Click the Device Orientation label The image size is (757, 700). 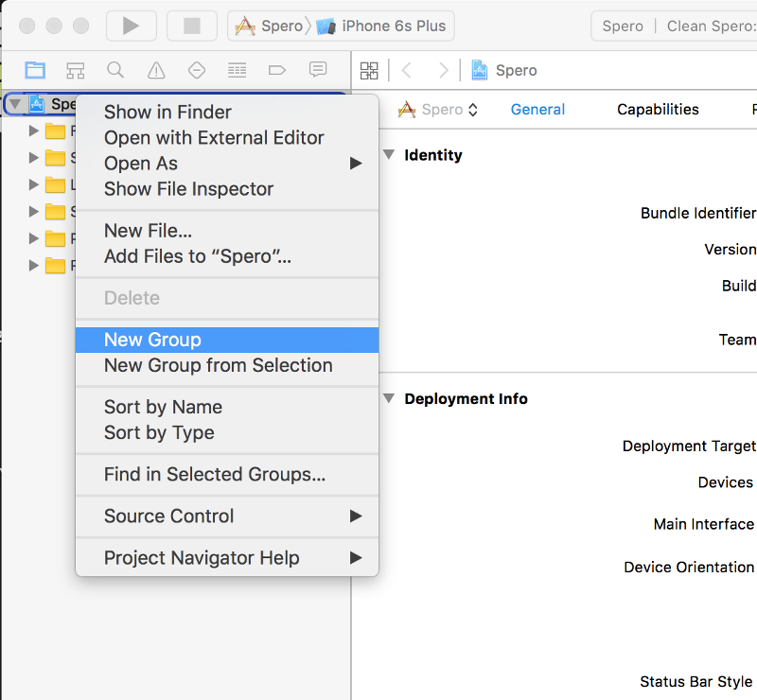click(689, 567)
